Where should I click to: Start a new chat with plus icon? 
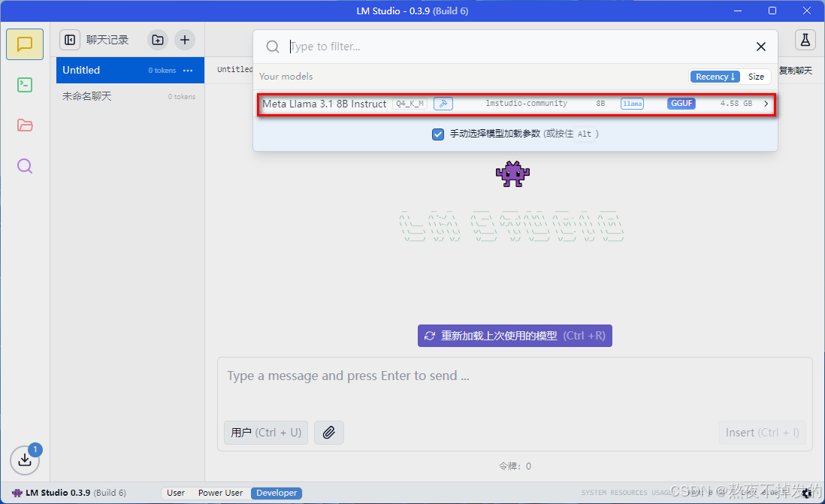(185, 40)
